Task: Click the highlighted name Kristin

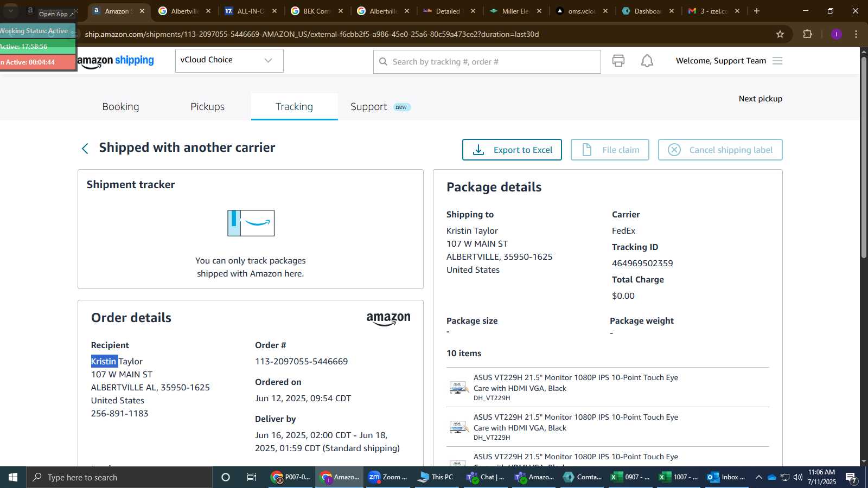Action: 104,361
